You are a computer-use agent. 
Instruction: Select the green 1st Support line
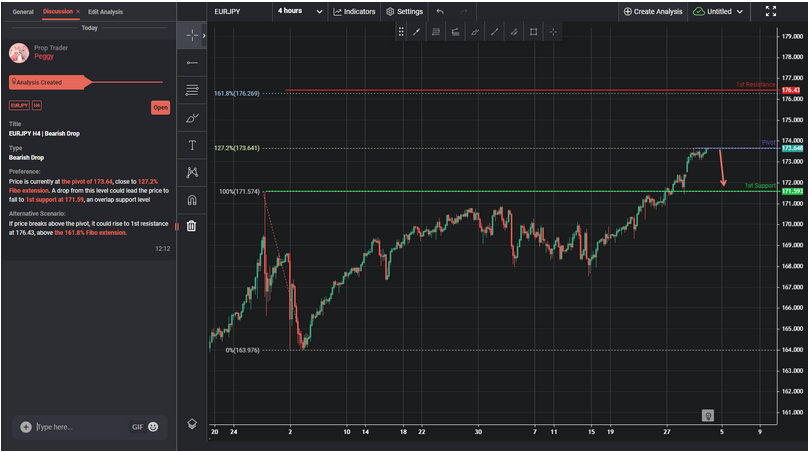pyautogui.click(x=520, y=191)
